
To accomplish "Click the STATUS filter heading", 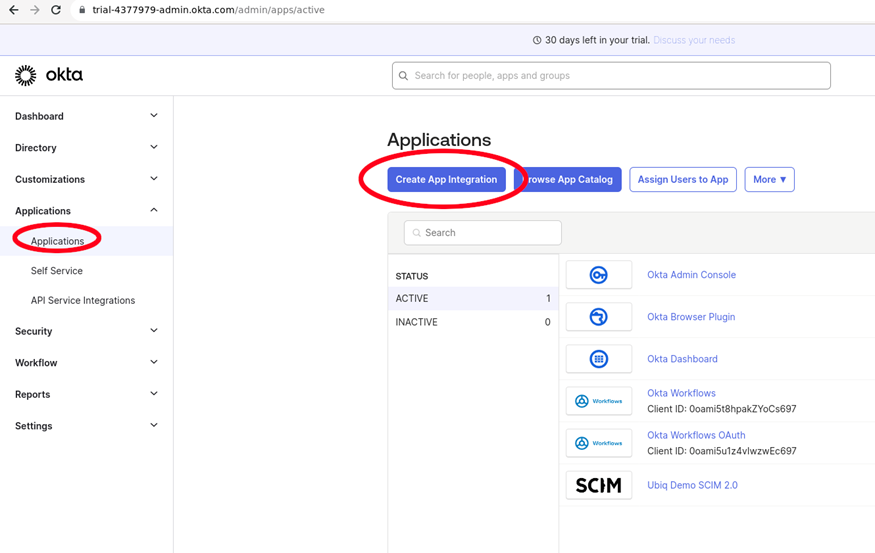I will click(412, 276).
